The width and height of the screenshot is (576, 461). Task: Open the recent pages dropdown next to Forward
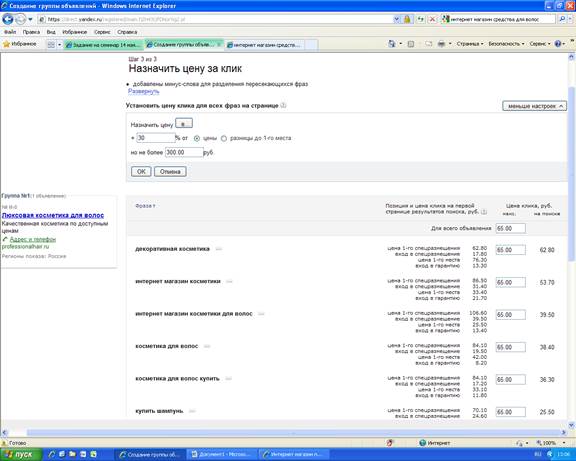(x=30, y=19)
